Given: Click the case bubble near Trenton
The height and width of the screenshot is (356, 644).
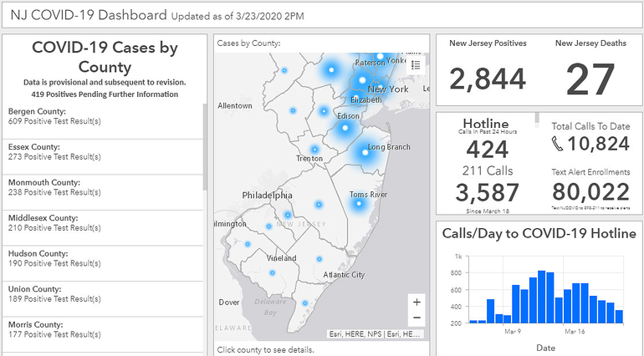Looking at the screenshot, I should (x=314, y=149).
